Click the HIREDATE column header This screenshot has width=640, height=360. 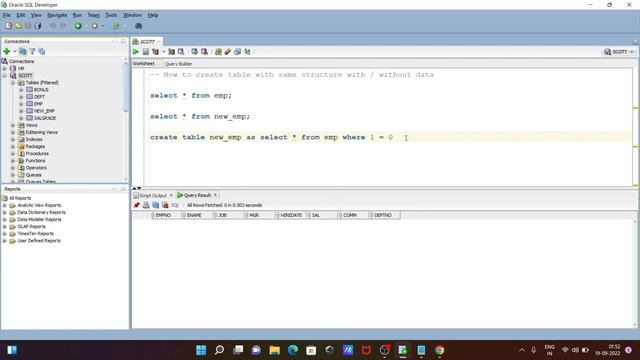point(291,215)
